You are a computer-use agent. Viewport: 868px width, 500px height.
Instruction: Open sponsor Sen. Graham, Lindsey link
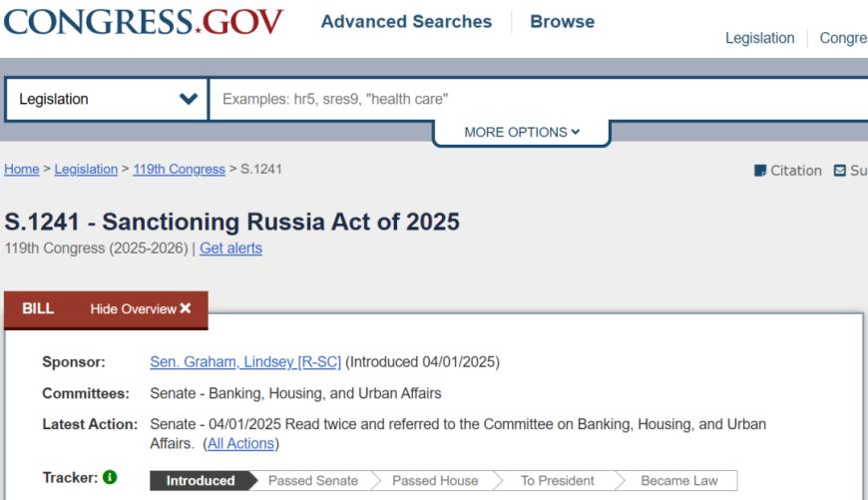click(244, 362)
